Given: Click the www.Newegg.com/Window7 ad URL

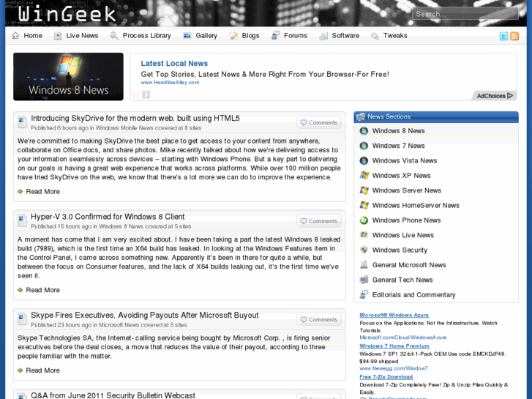Looking at the screenshot, I should coord(394,368).
